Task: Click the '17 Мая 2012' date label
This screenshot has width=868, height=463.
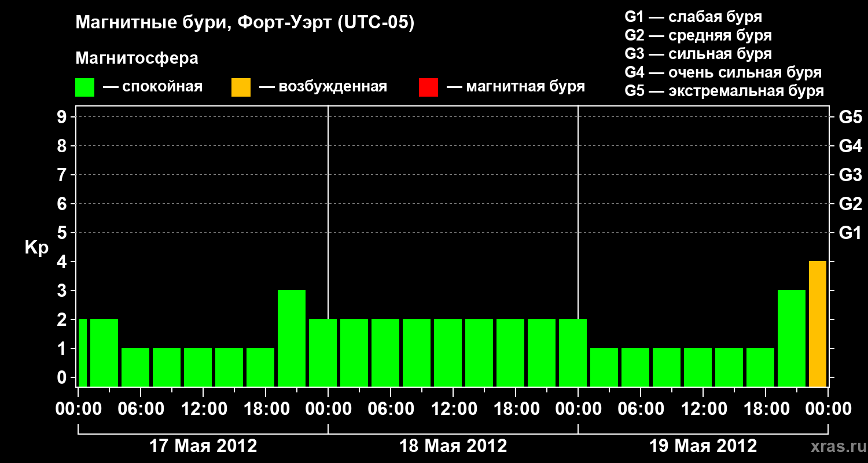Action: click(203, 446)
